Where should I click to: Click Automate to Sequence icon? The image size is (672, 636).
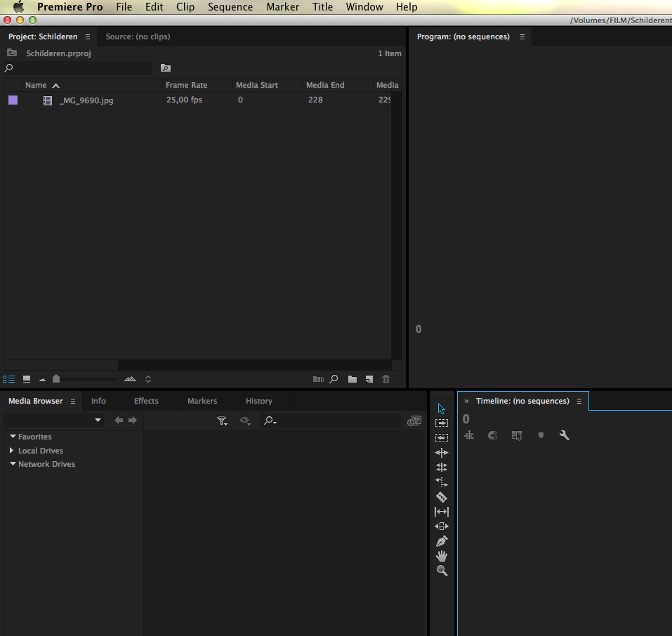click(318, 379)
